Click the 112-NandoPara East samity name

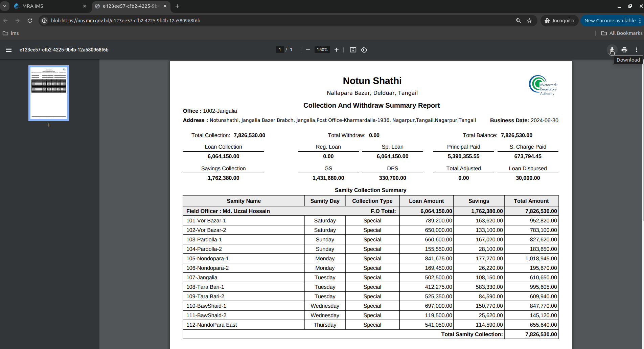(x=211, y=325)
